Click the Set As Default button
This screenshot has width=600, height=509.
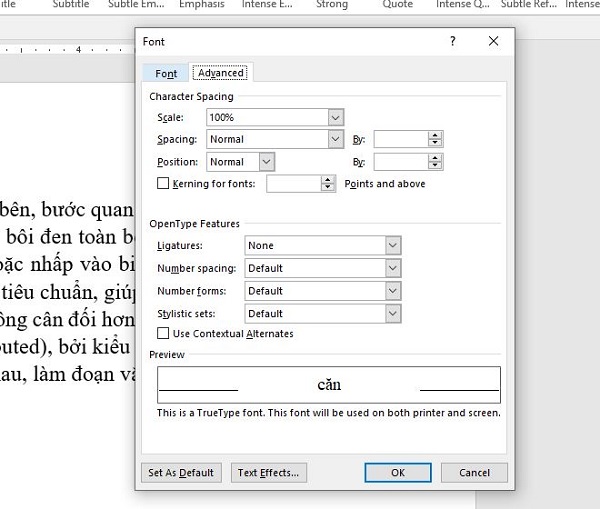pyautogui.click(x=181, y=472)
